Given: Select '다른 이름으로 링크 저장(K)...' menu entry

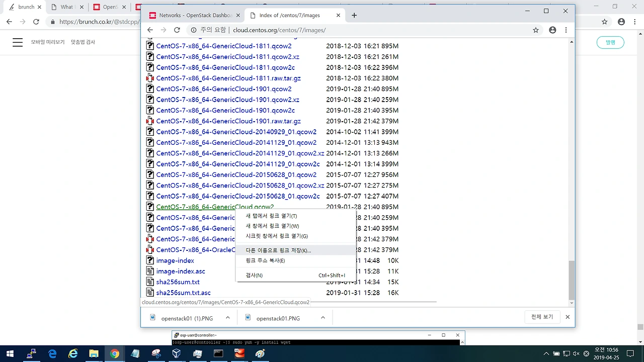Looking at the screenshot, I should pos(296,250).
